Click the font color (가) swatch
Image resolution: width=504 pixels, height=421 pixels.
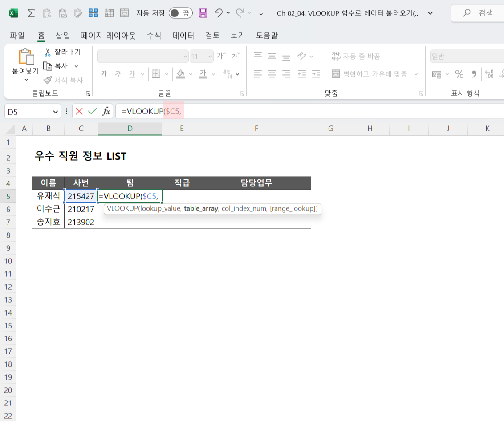(203, 74)
